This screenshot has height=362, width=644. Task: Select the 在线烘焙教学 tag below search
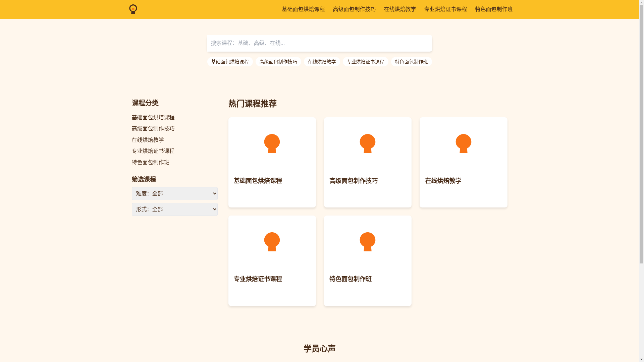pyautogui.click(x=321, y=62)
